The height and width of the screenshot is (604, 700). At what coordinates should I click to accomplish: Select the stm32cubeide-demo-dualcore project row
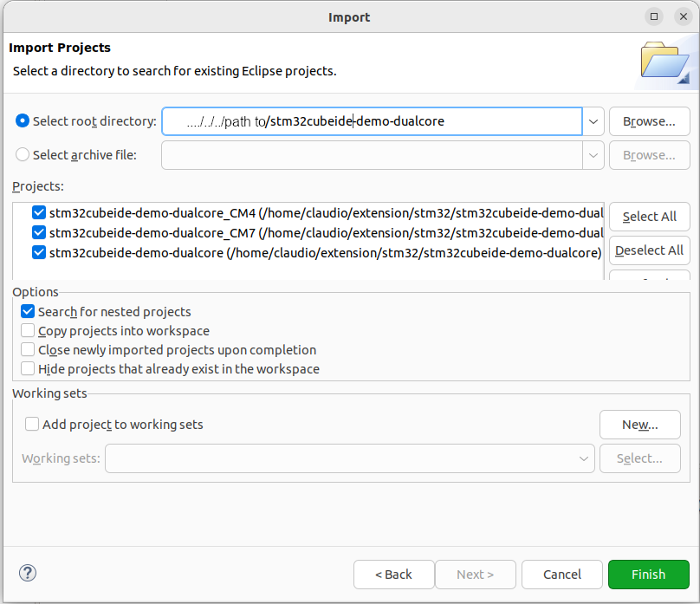pos(325,253)
